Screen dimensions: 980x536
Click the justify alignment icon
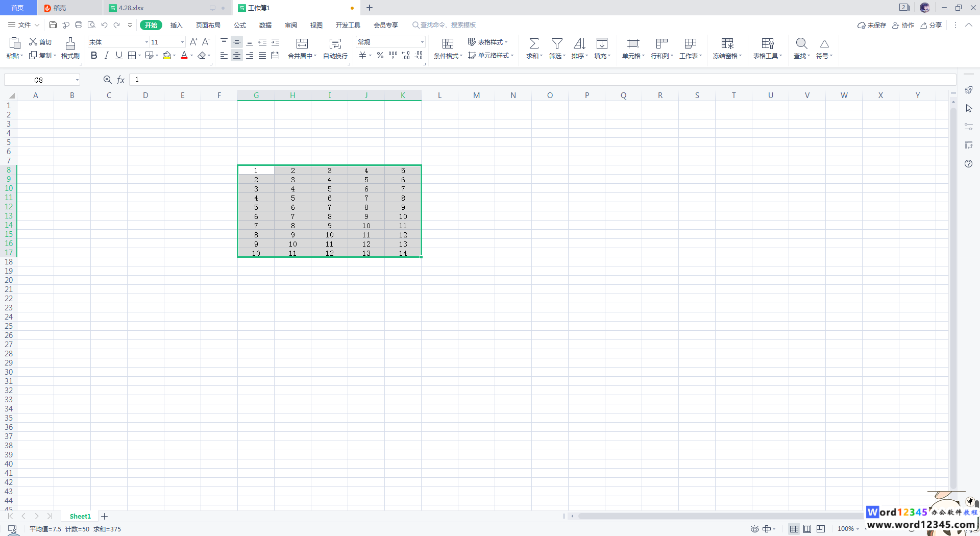(262, 56)
